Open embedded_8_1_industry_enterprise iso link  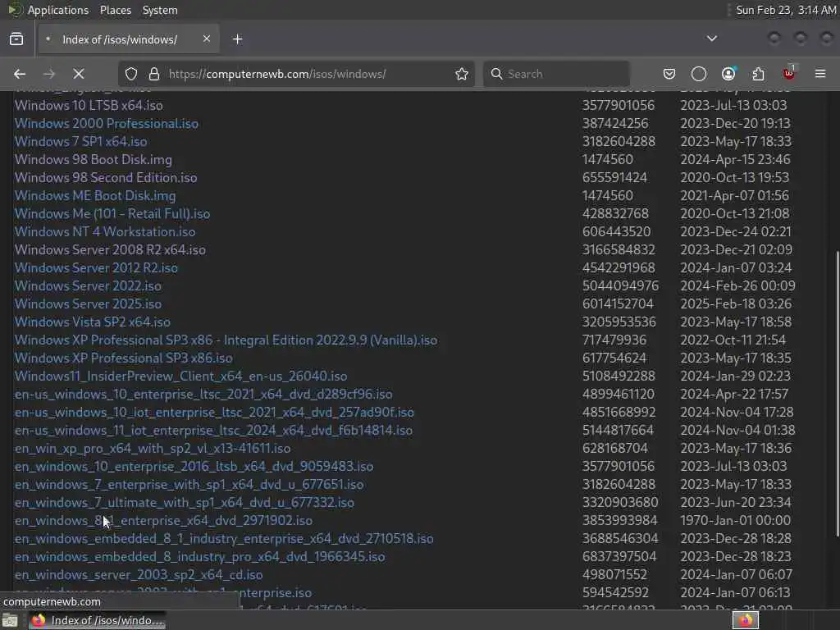click(224, 539)
